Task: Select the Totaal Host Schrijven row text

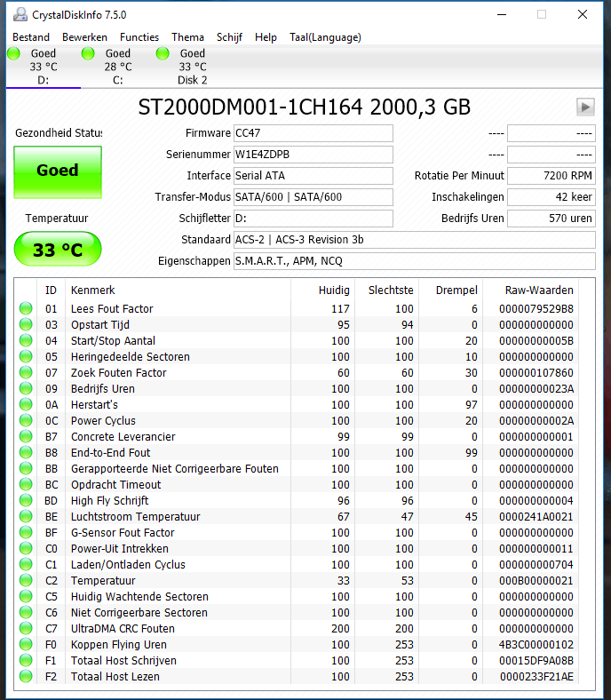Action: coord(123,661)
